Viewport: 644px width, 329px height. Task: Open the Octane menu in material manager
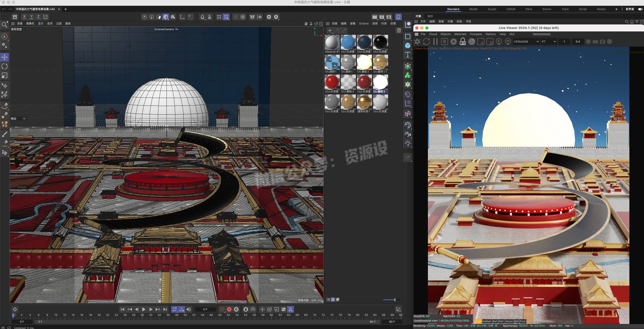(364, 23)
